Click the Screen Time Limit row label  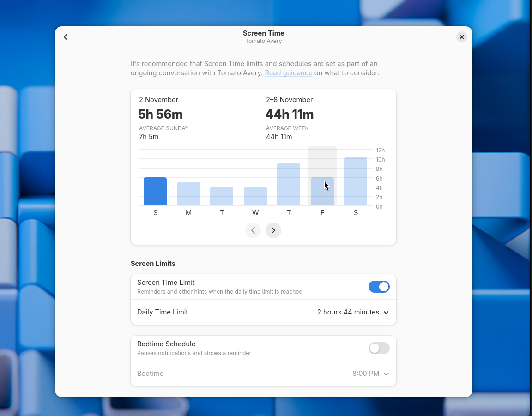tap(166, 283)
